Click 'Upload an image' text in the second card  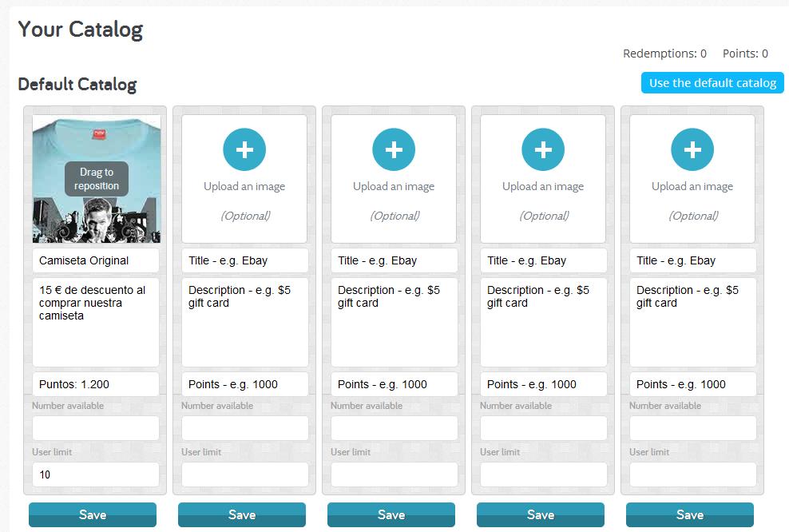tap(244, 186)
